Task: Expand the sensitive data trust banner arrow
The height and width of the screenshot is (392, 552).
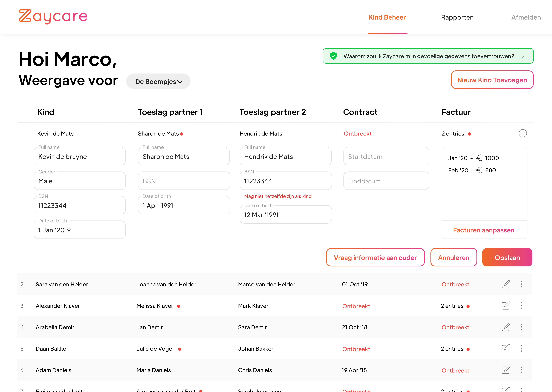Action: click(523, 56)
